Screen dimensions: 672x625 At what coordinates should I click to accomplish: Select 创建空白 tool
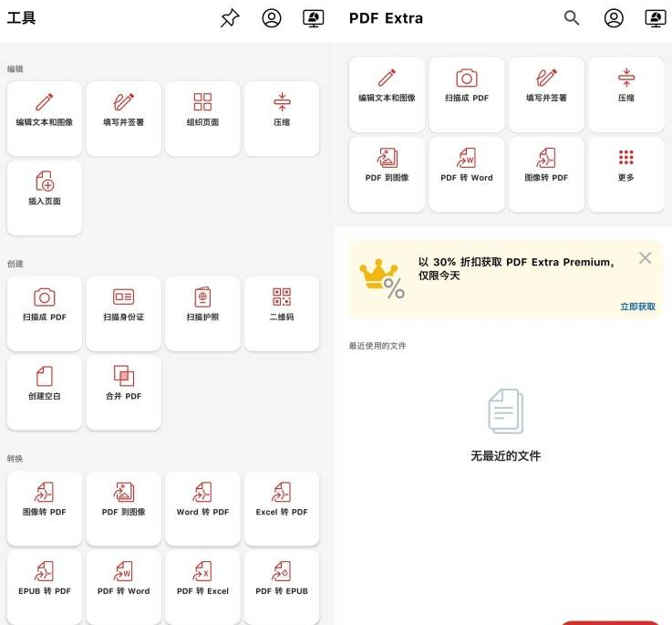[45, 392]
